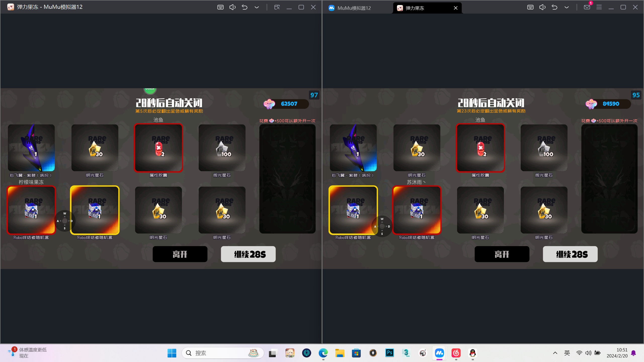The height and width of the screenshot is (362, 644).
Task: Click volume icon in left emulator titlebar
Action: coord(232,7)
